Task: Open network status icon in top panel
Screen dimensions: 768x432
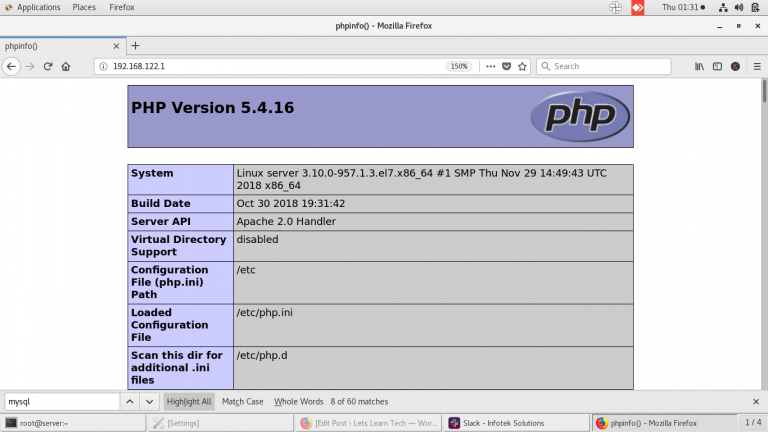Action: tap(723, 7)
